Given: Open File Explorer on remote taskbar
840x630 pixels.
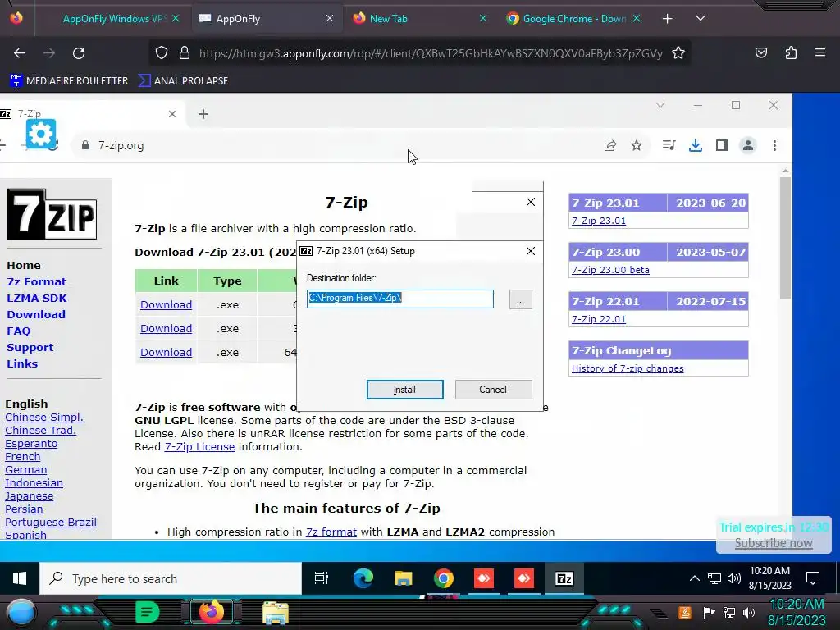Looking at the screenshot, I should pos(403,578).
